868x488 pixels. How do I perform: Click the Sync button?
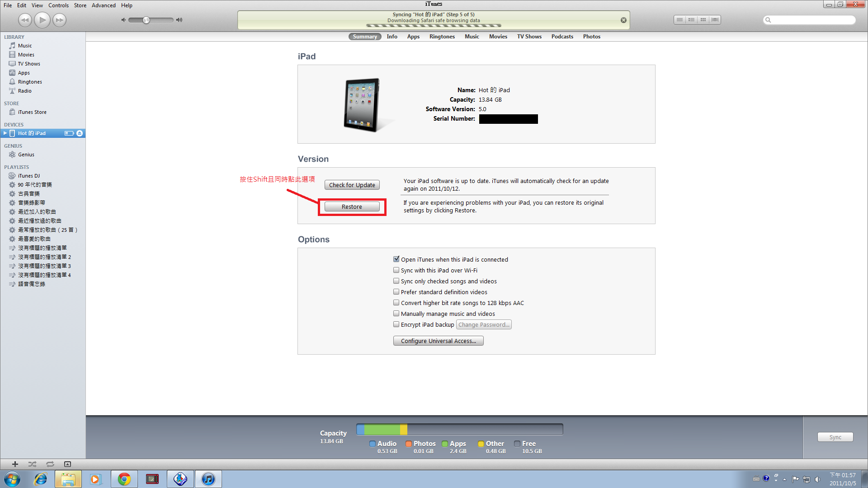tap(835, 437)
